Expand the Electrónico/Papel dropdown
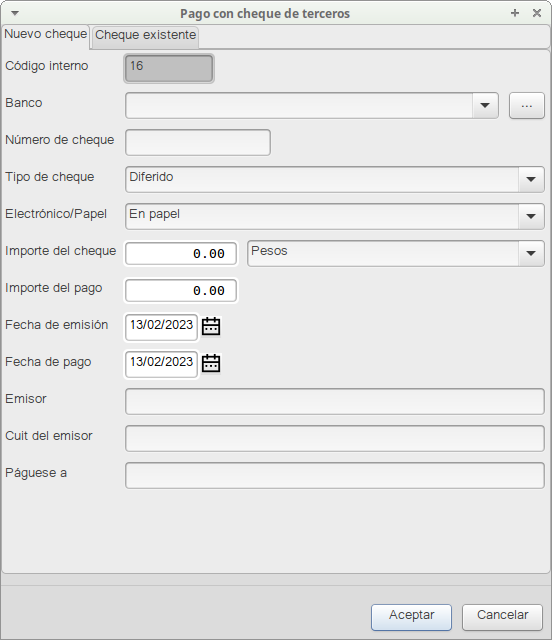The width and height of the screenshot is (552, 640). (531, 216)
